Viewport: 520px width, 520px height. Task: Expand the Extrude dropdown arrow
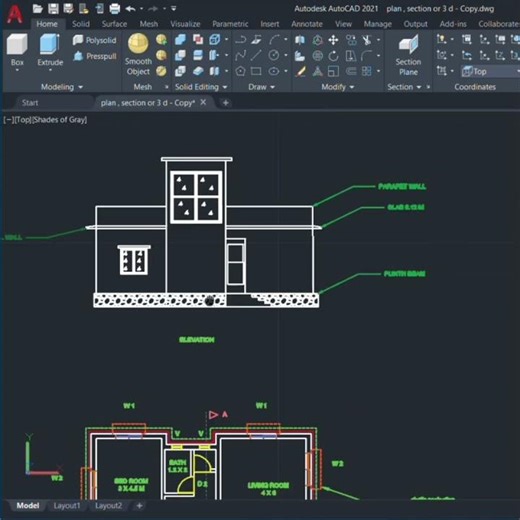[50, 70]
